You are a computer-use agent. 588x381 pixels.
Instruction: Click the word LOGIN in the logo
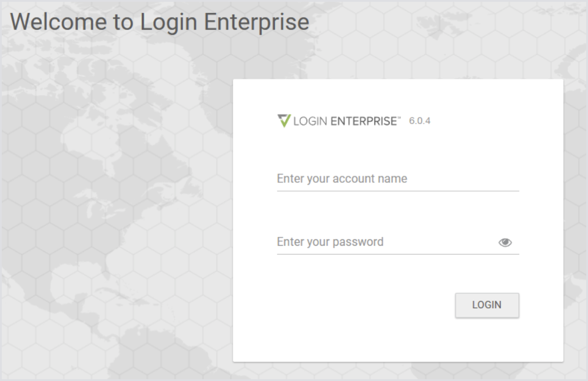310,121
